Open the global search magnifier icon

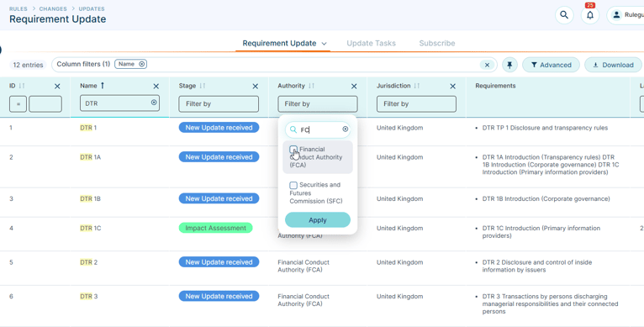[x=564, y=15]
